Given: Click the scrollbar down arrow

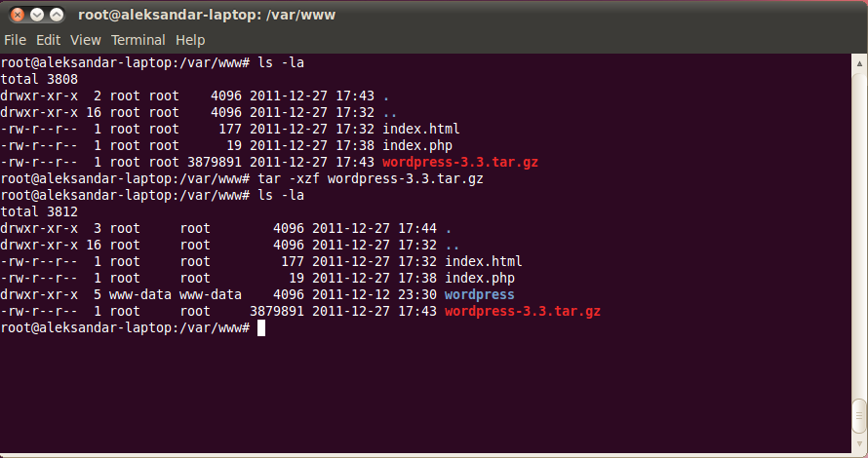Looking at the screenshot, I should (x=859, y=443).
